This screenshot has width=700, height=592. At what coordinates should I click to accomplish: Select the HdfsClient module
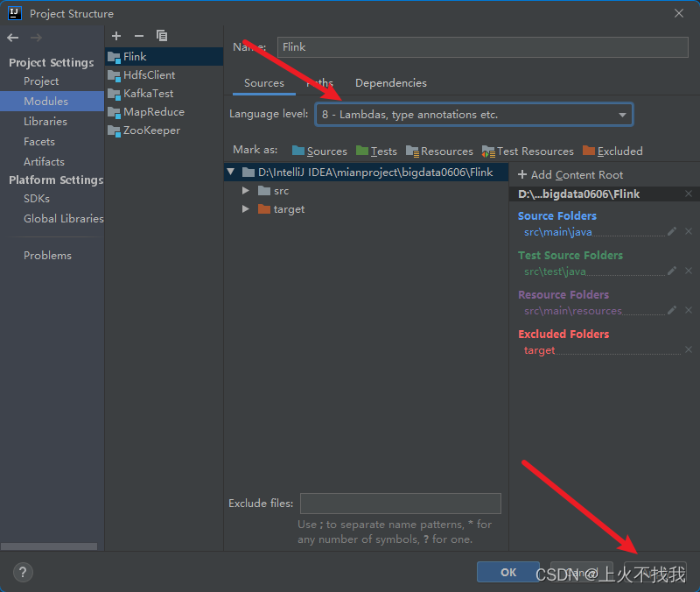(x=164, y=75)
